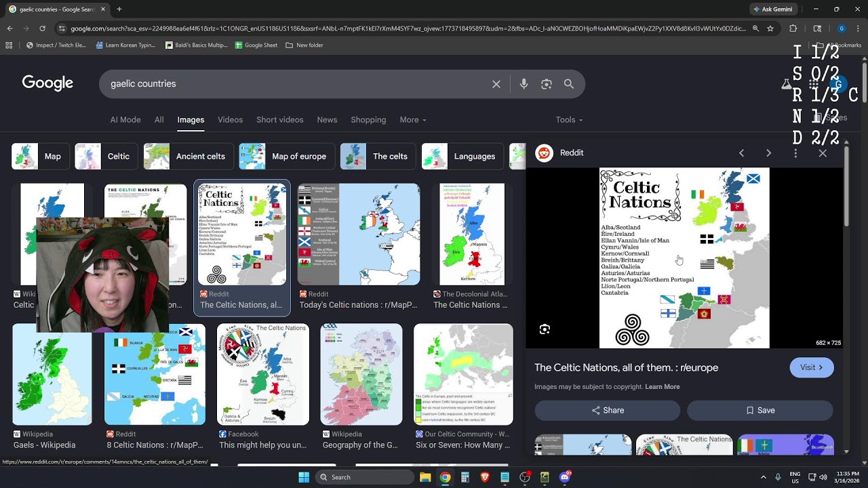The width and height of the screenshot is (868, 488).
Task: Open the Short videos tab
Action: coord(279,120)
